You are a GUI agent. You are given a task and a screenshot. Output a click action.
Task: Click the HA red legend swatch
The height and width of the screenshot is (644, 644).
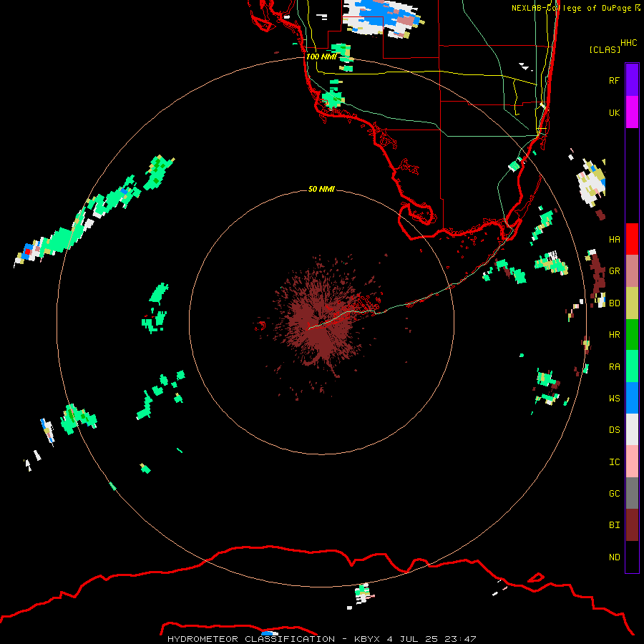tap(632, 239)
